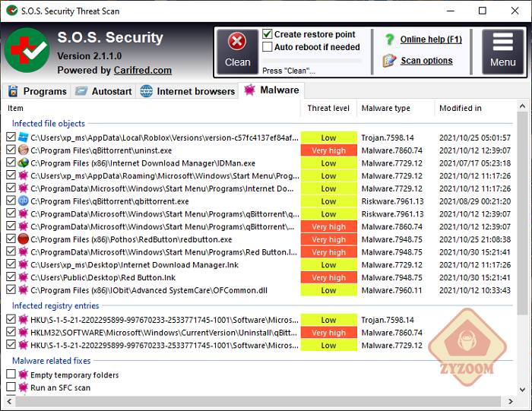532x411 pixels.
Task: Sort by the Item column header
Action: (151, 108)
